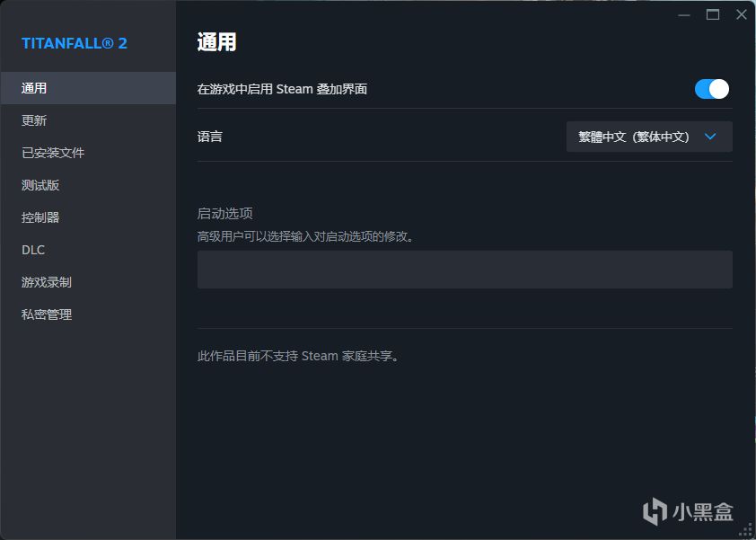Go to 私密管理 section

pyautogui.click(x=88, y=314)
